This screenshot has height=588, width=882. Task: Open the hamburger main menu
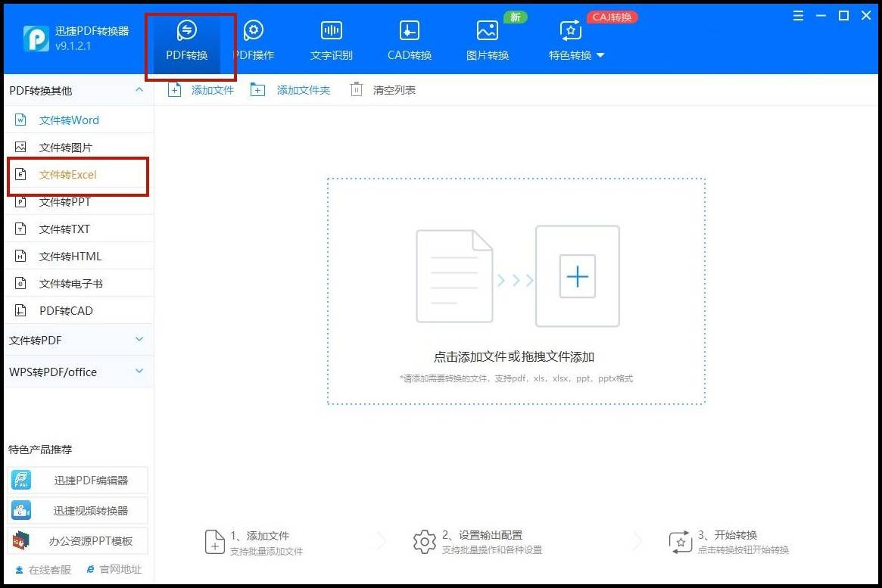(798, 16)
